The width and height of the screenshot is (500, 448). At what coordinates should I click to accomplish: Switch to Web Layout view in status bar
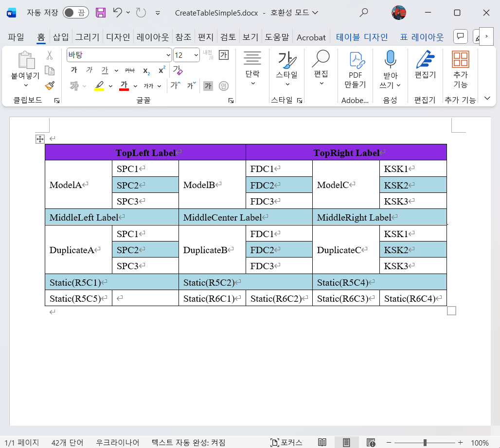pyautogui.click(x=371, y=442)
